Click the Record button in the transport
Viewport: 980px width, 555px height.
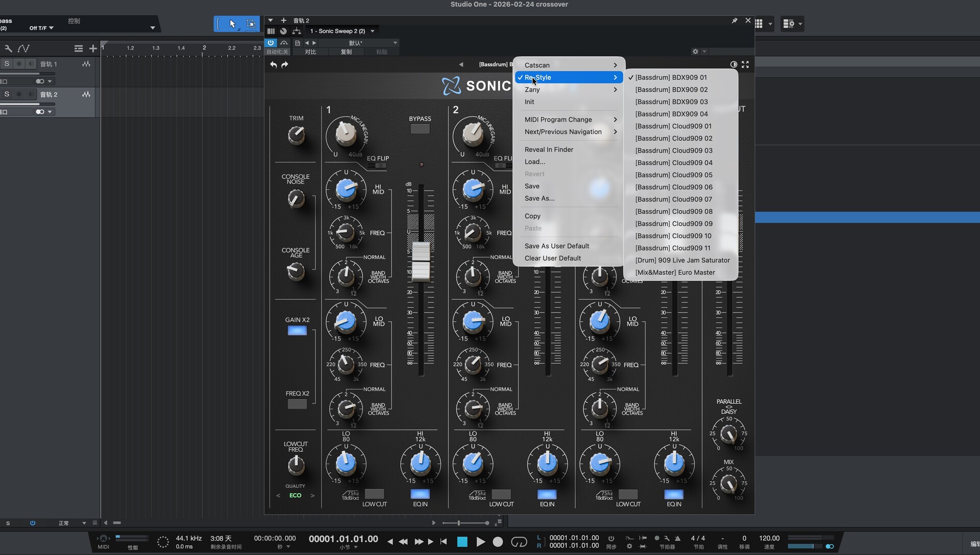click(498, 542)
